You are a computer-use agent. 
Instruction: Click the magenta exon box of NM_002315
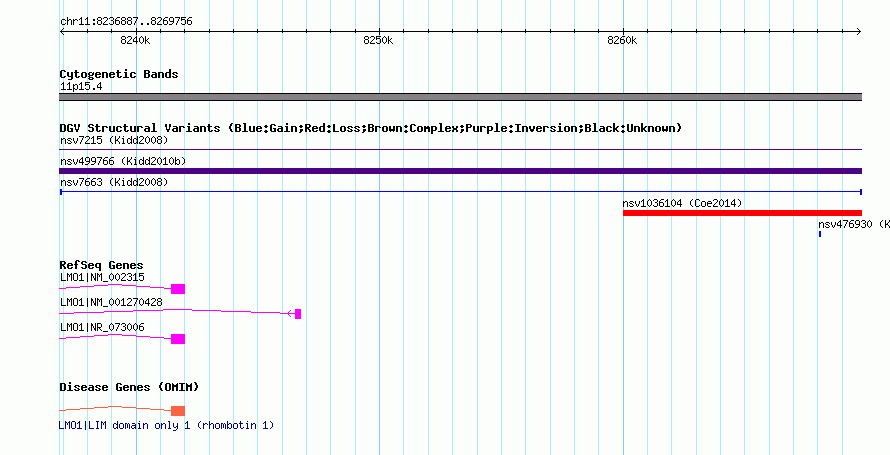tap(178, 289)
